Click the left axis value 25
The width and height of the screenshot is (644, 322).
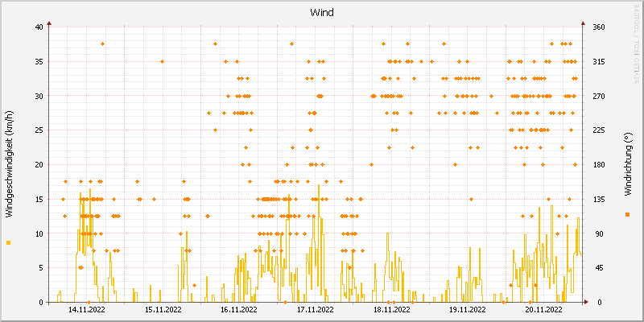pos(39,130)
